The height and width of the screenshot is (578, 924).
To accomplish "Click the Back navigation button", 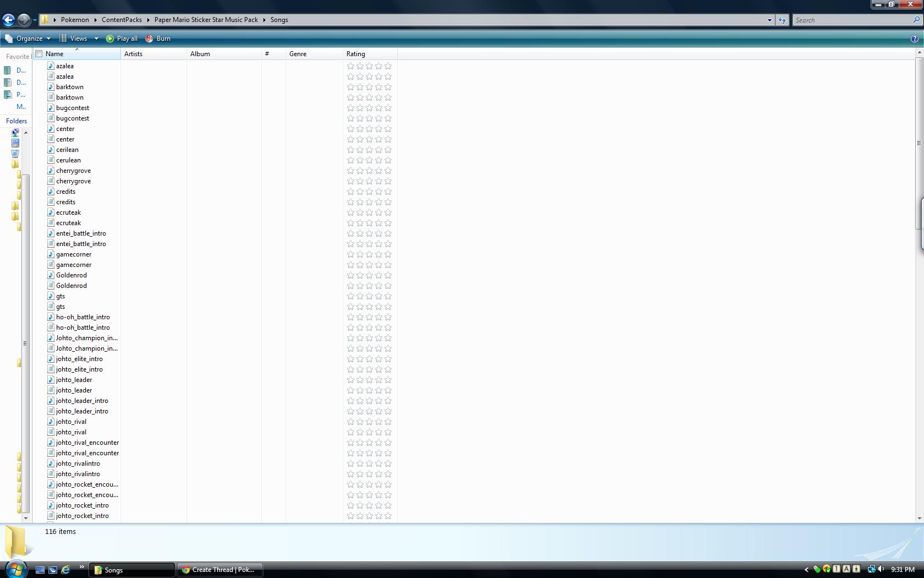I will coord(8,20).
